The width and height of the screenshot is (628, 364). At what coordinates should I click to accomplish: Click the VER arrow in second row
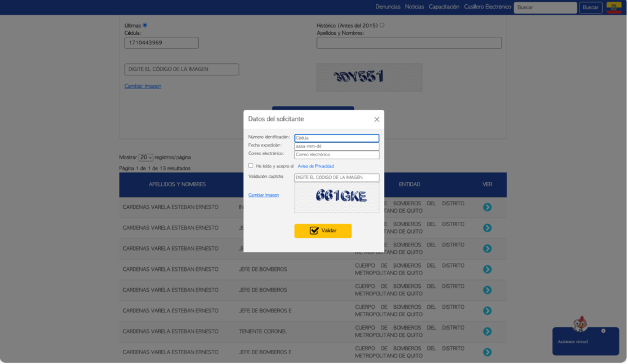click(x=487, y=228)
